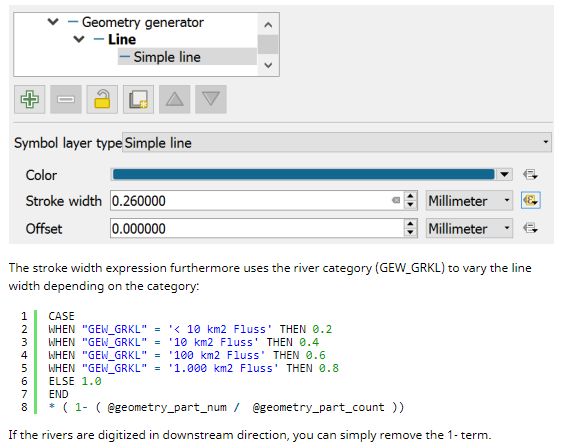Select the Simple line tree item

pos(167,57)
